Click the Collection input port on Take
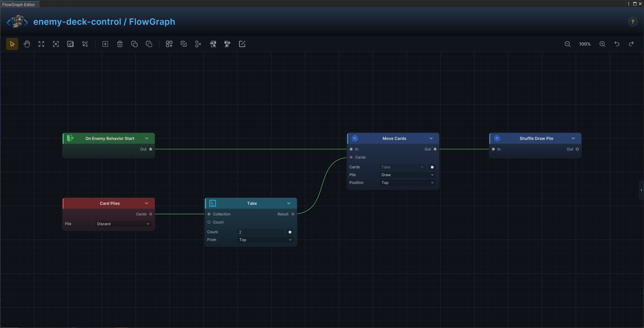The width and height of the screenshot is (644, 328). (x=209, y=214)
